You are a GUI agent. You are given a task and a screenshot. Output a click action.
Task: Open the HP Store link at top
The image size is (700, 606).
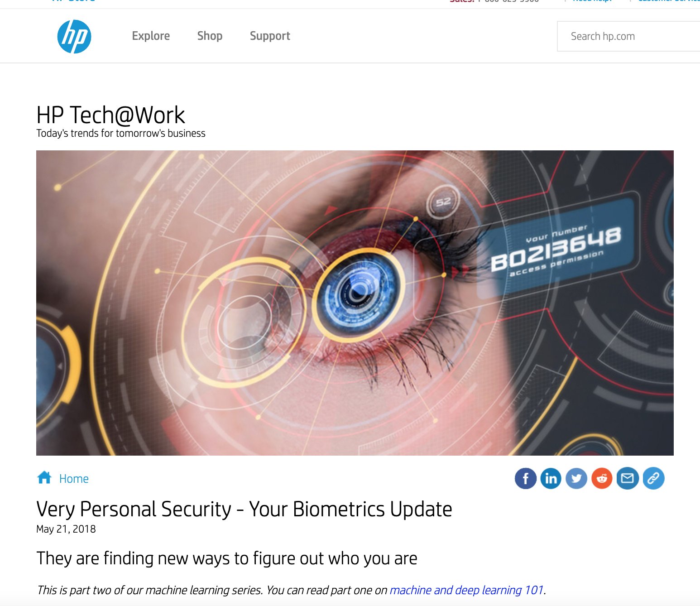pos(74,1)
